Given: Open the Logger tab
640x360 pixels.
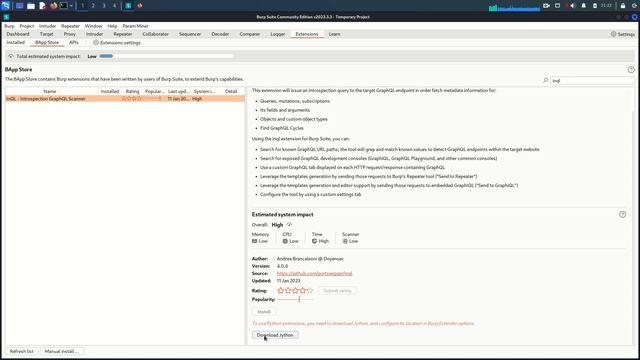Looking at the screenshot, I should 278,34.
